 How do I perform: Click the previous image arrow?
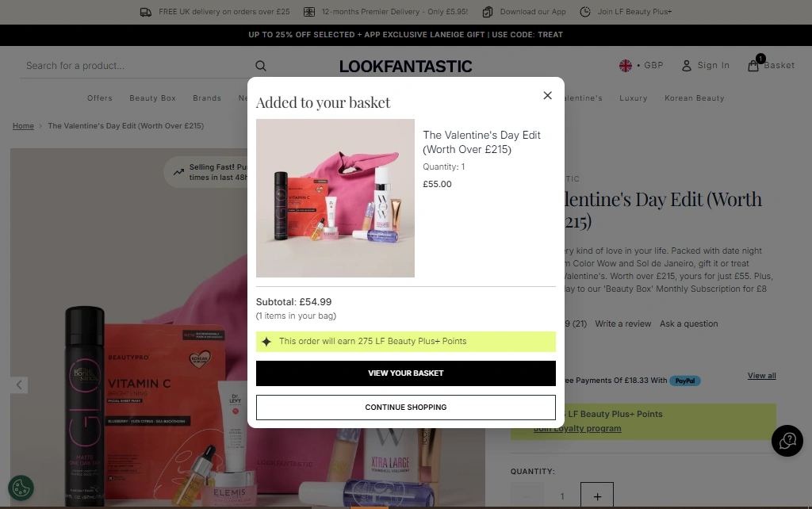click(x=20, y=385)
